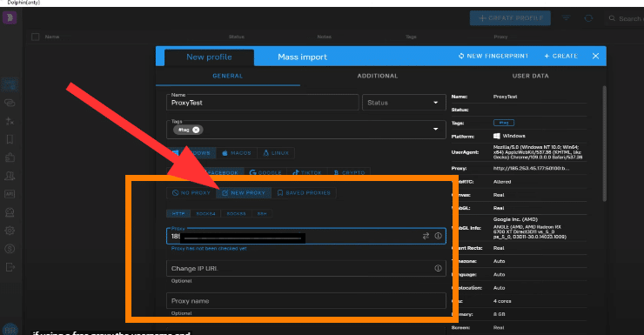Click the Name column header
This screenshot has width=644, height=335.
(x=51, y=37)
